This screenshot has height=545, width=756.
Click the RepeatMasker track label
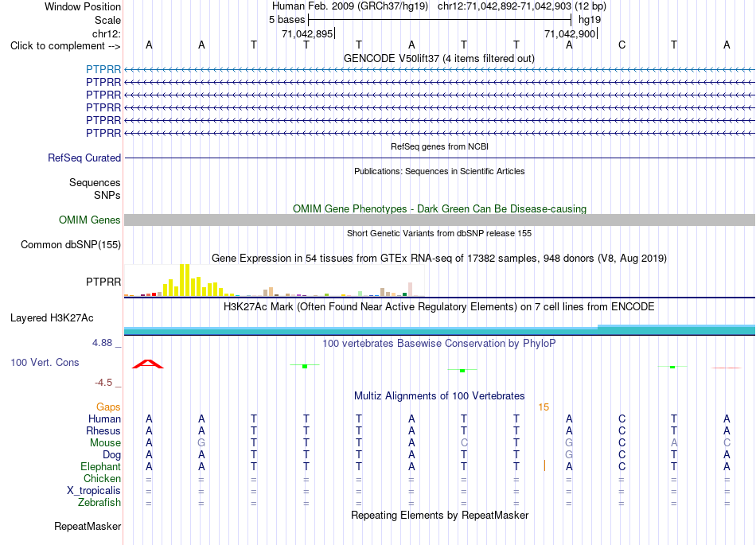tap(88, 526)
